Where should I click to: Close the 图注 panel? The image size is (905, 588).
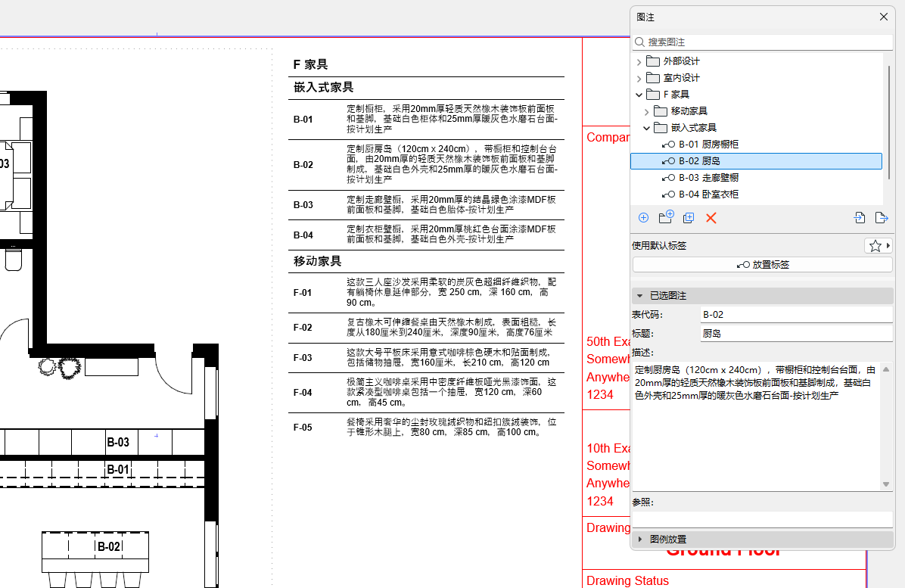[884, 17]
